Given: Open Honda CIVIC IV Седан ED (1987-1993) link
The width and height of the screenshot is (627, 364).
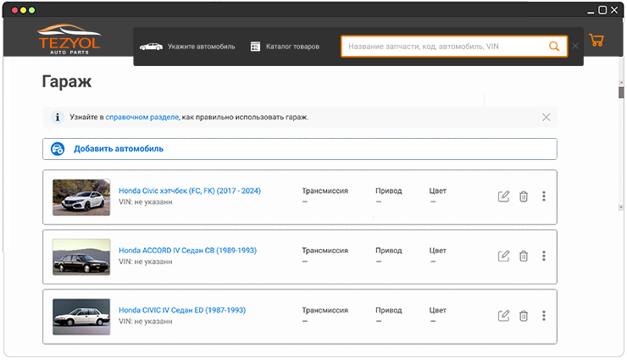Looking at the screenshot, I should (x=182, y=310).
